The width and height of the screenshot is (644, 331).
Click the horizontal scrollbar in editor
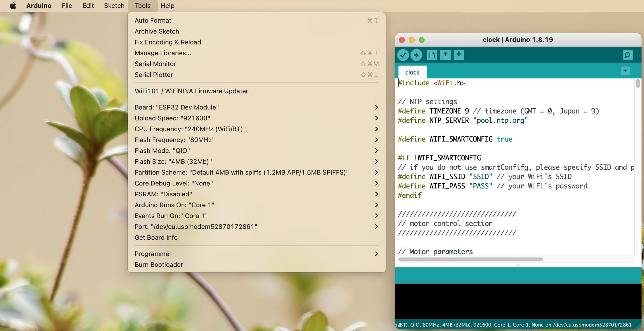tap(470, 260)
